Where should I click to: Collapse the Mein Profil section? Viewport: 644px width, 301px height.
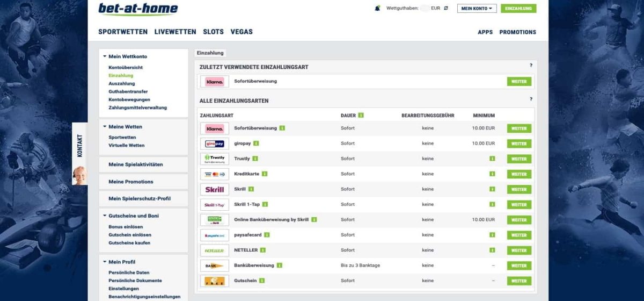[105, 262]
